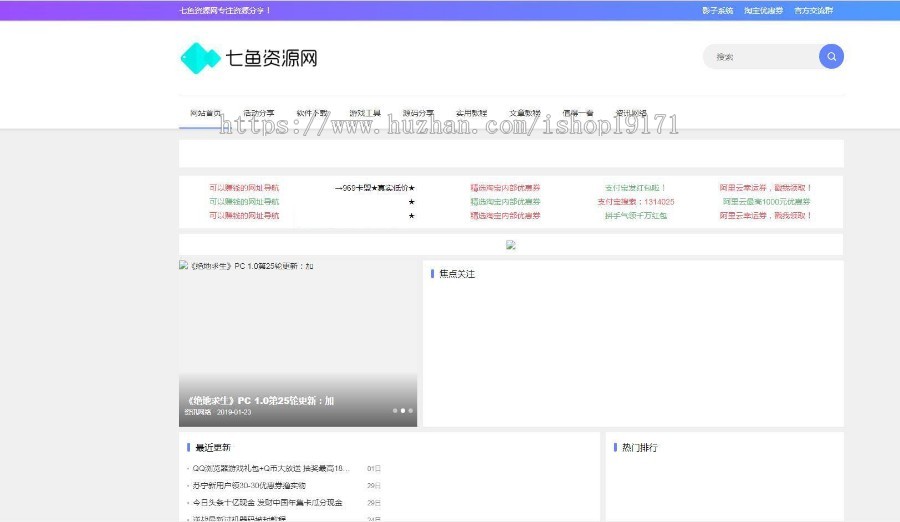The image size is (900, 522).
Task: Click the green 可以赚钱的网址导航 ad link
Action: pyautogui.click(x=244, y=202)
